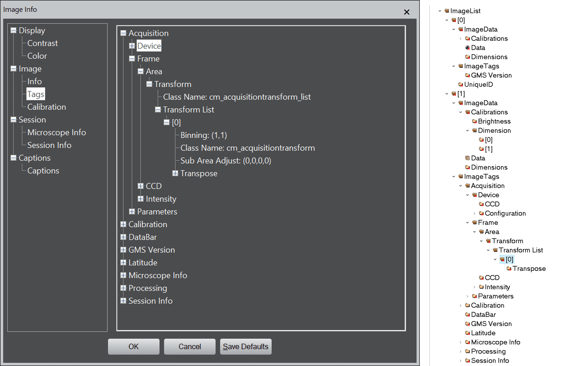
Task: Expand the Configuration chevron in right tree
Action: [x=474, y=213]
